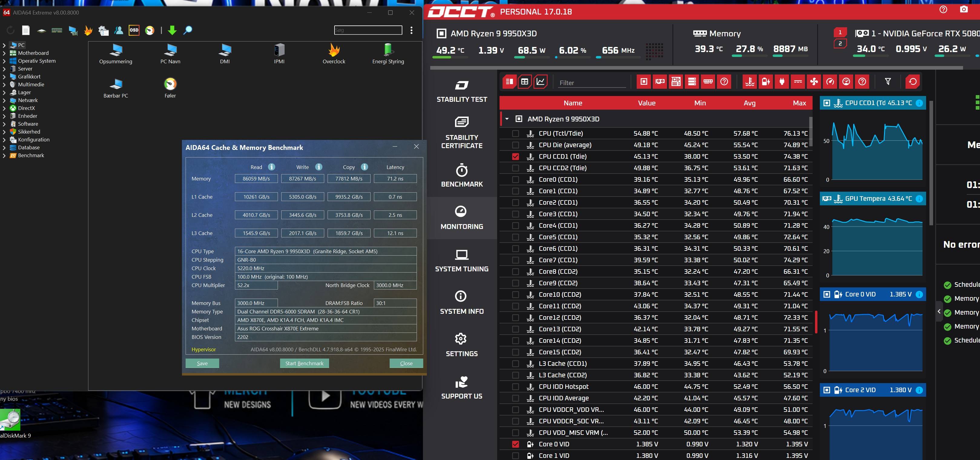Click the magnifier search icon in AIDA64 toolbar
This screenshot has height=460, width=980.
[188, 31]
